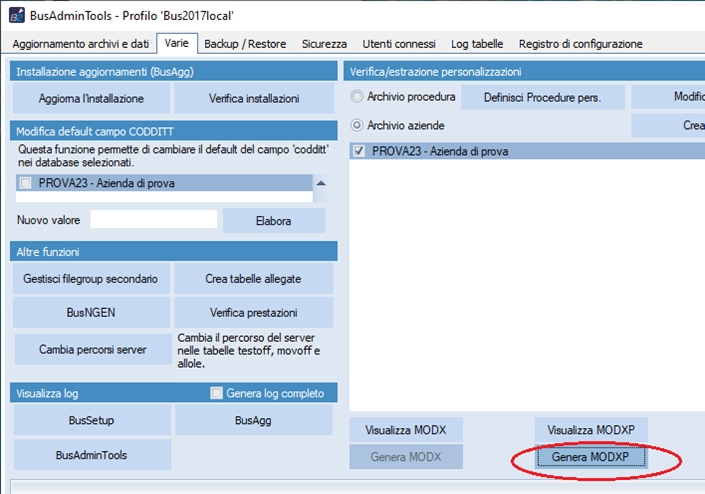Click Visualizza MODX button
This screenshot has height=494, width=705.
coord(406,430)
